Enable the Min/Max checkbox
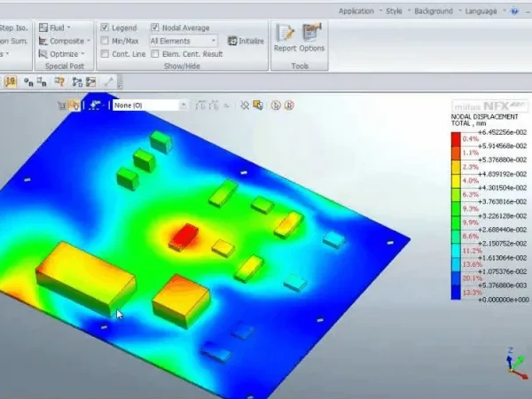Screen dimensions: 532x399 tap(105, 41)
